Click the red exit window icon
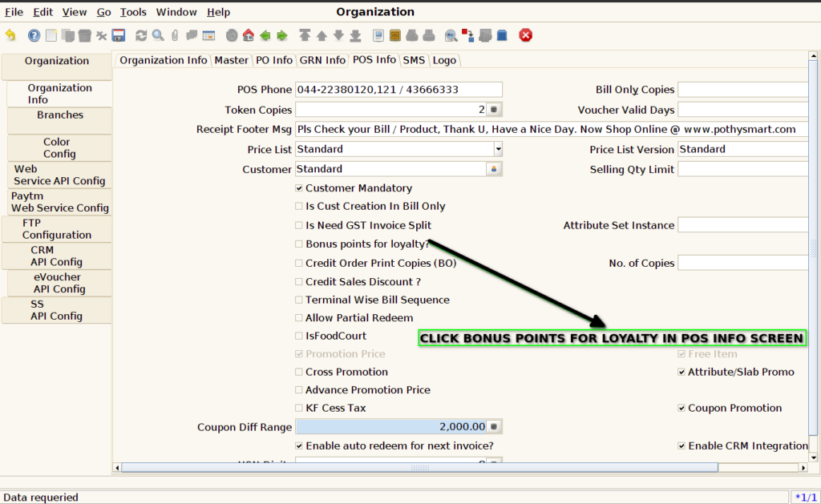Screen dimensions: 821x504 [x=526, y=35]
